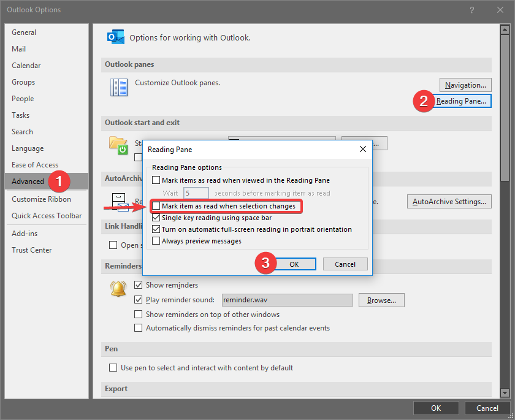Viewport: 515px width, 420px height.
Task: Click the help question mark icon
Action: click(471, 10)
